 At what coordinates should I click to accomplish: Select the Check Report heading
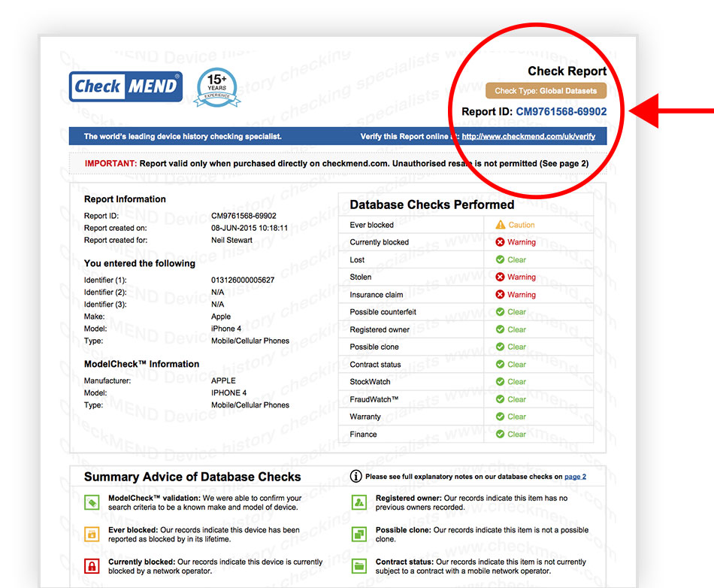[x=567, y=71]
